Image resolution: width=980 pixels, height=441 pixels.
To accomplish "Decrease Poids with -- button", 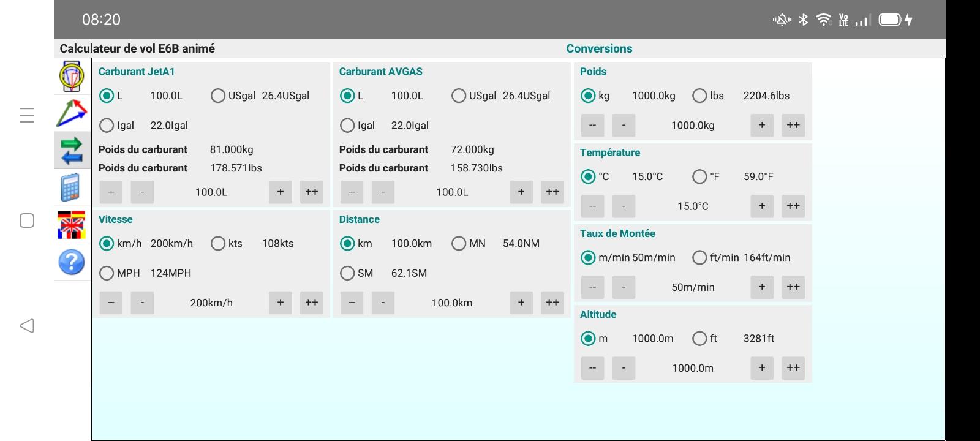I will 592,125.
